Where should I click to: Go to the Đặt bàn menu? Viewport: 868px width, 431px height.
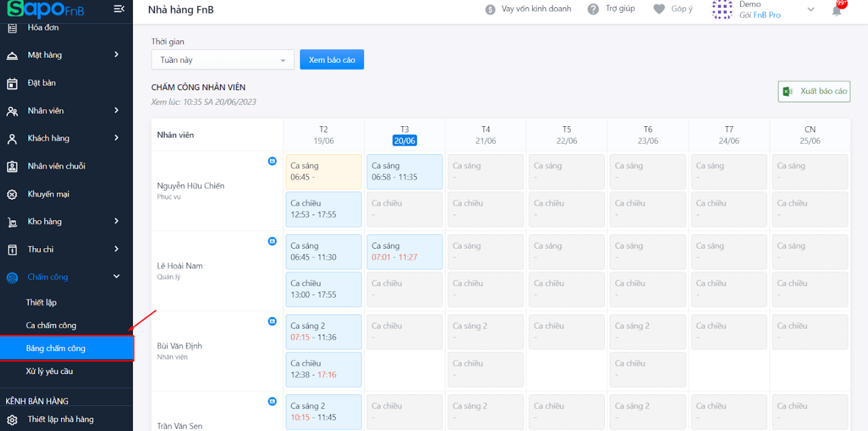pyautogui.click(x=41, y=83)
